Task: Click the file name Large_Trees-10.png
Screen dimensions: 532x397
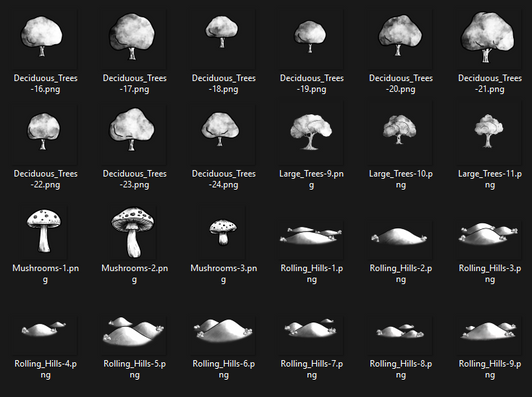Action: [401, 179]
